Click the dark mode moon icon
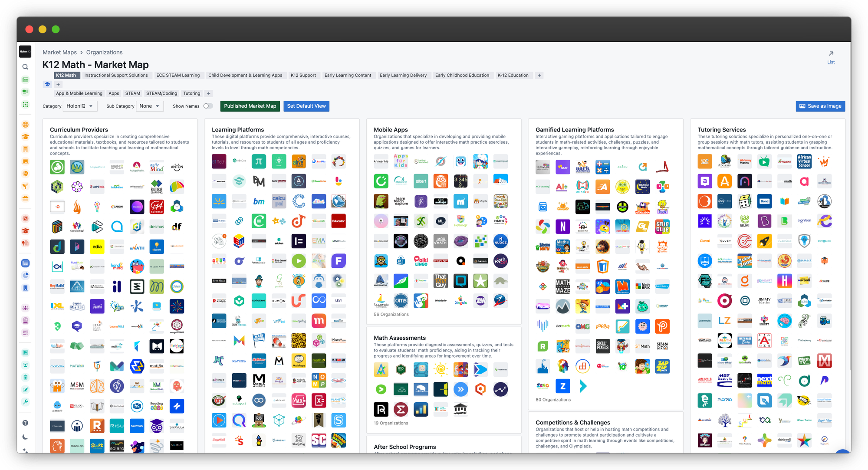868x470 pixels. pyautogui.click(x=25, y=437)
